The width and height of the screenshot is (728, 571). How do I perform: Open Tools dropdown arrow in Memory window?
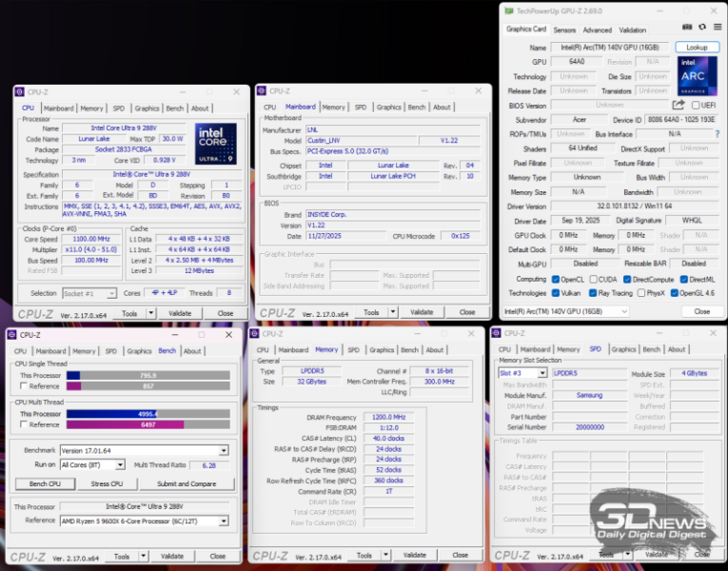coord(385,555)
